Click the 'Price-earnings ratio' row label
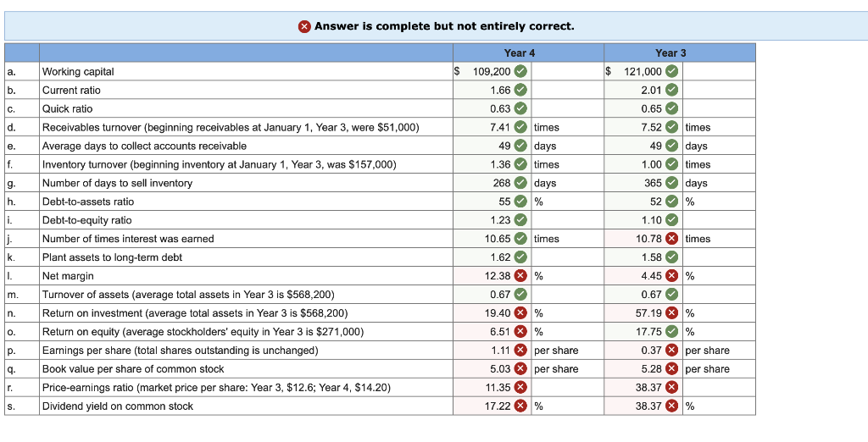Viewport: 868px width, 442px height. pos(216,388)
